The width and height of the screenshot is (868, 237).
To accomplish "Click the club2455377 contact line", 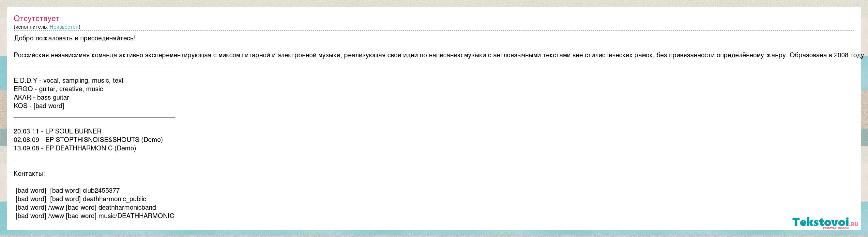I will pyautogui.click(x=68, y=190).
